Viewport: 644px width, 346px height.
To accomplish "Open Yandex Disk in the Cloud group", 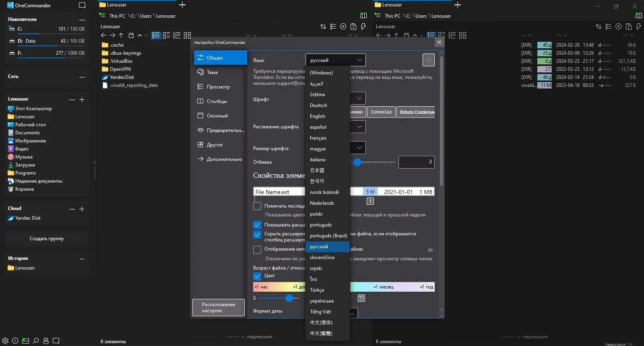I will tap(28, 218).
